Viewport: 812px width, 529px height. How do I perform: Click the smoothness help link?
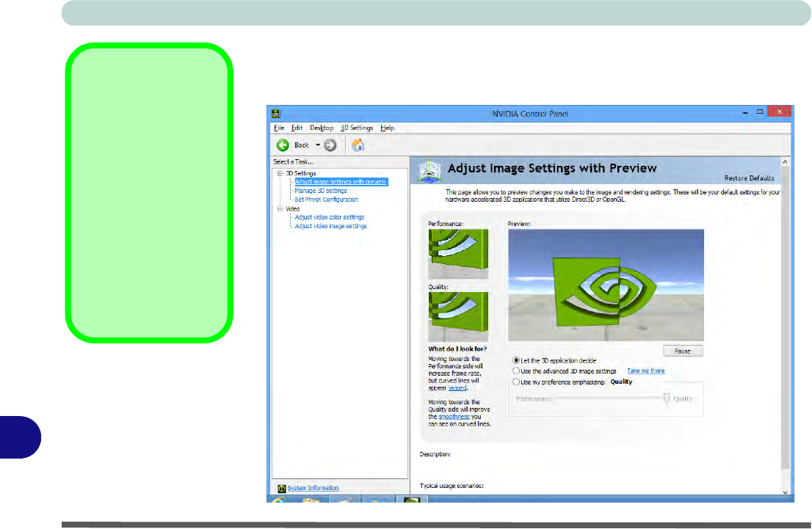[x=454, y=417]
